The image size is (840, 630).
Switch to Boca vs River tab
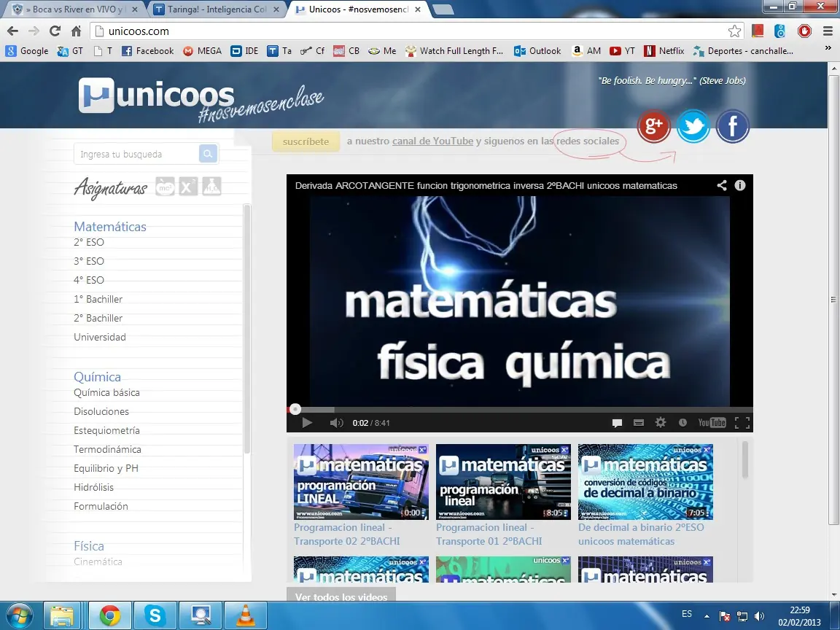click(74, 9)
